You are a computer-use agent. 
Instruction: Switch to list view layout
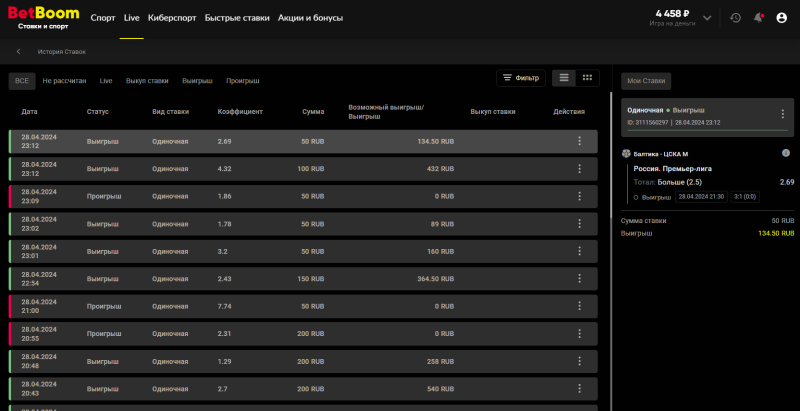click(x=564, y=78)
